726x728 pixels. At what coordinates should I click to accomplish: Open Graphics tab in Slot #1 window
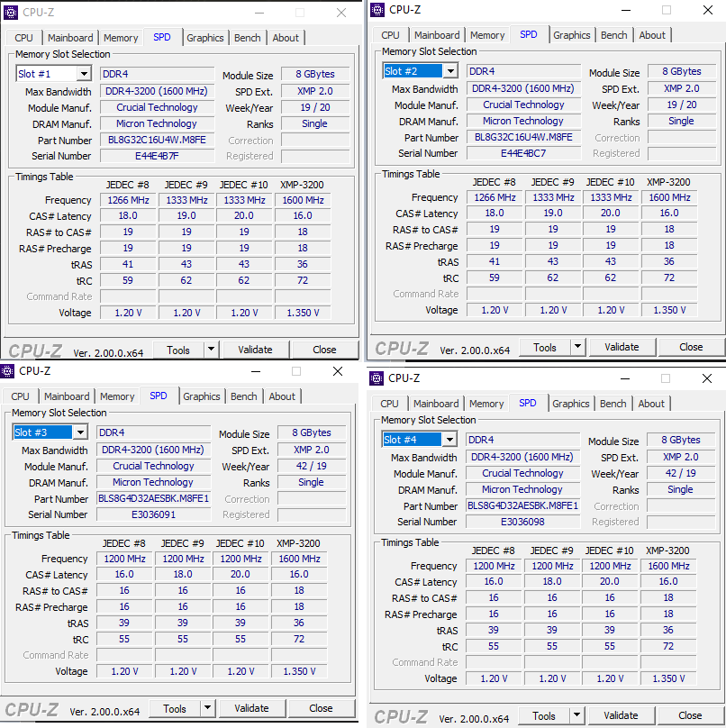[205, 38]
